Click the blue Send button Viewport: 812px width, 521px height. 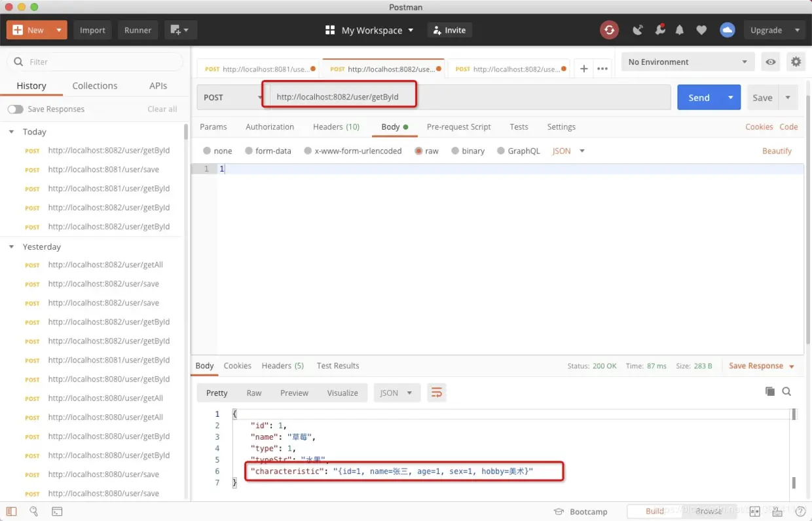coord(699,98)
